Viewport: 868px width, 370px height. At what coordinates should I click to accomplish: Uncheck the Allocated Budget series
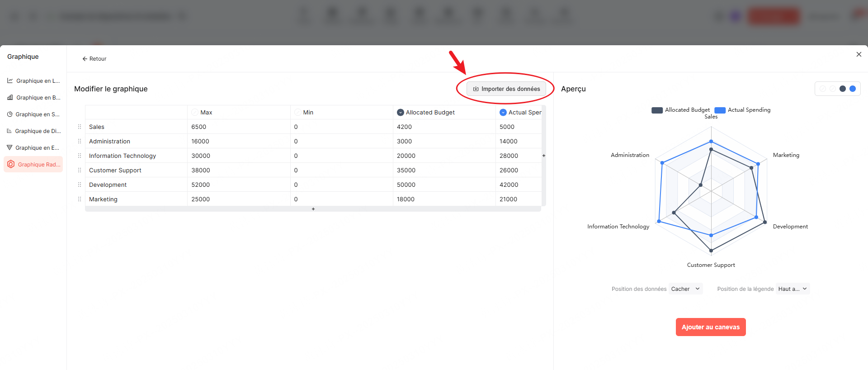400,112
